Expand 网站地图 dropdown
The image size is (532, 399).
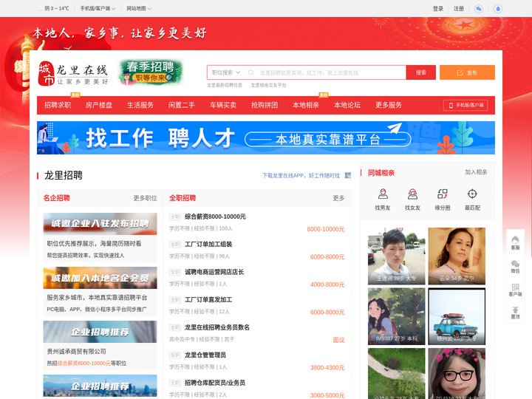click(139, 8)
